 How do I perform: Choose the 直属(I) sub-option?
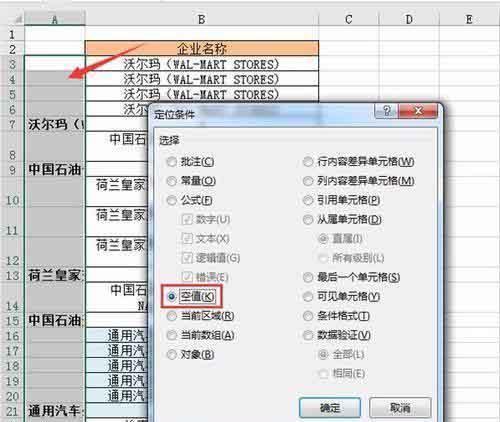323,239
